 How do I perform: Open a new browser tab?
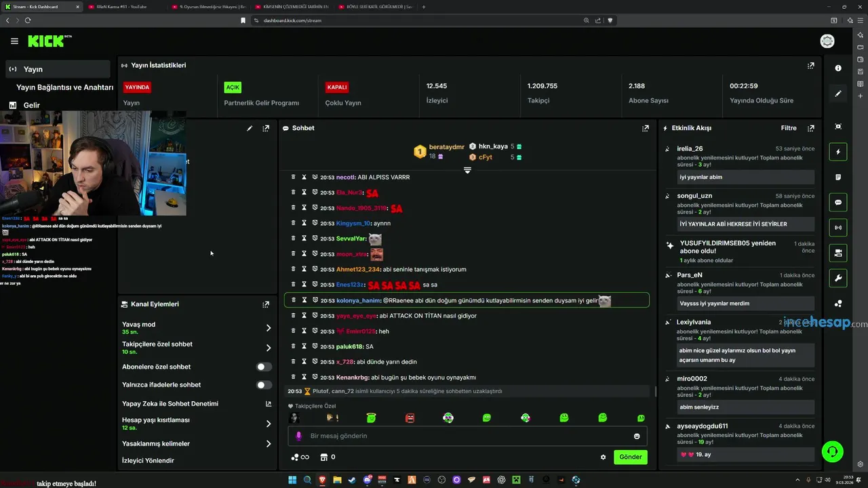coord(424,7)
